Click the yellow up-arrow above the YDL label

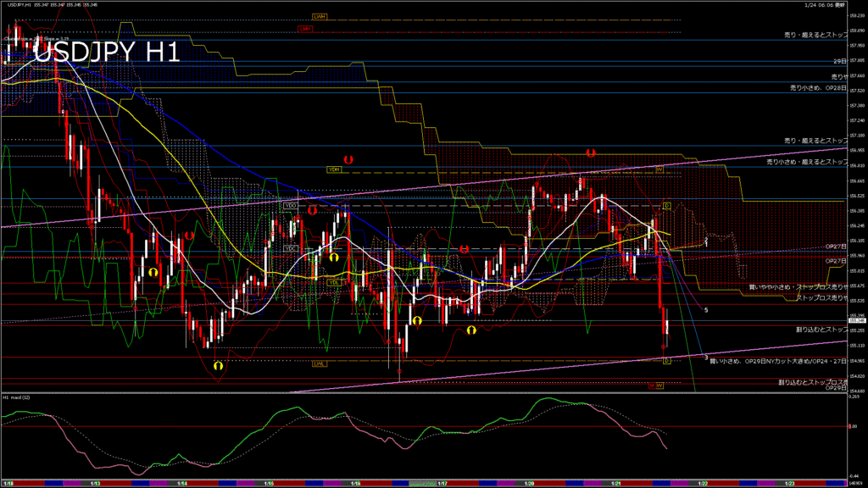click(x=334, y=258)
